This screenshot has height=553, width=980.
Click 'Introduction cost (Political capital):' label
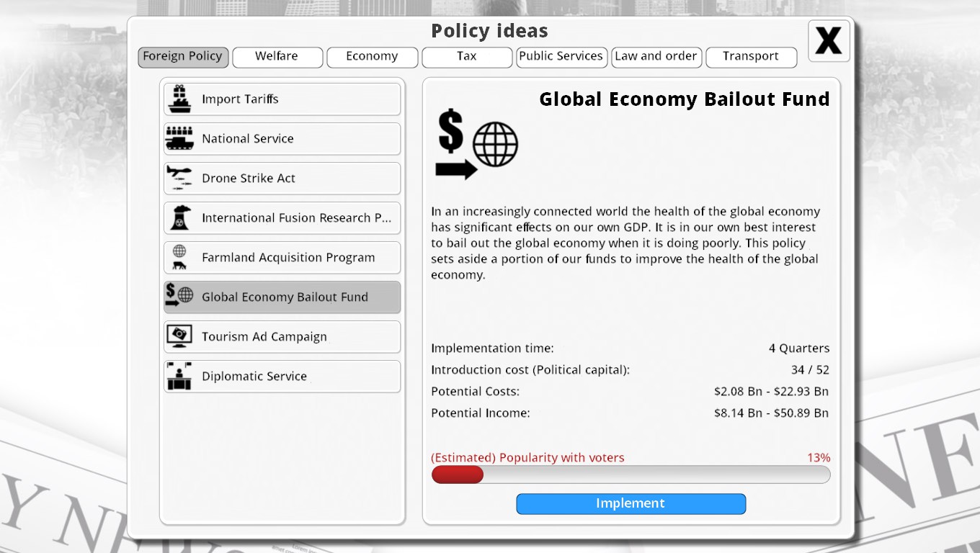coord(530,370)
